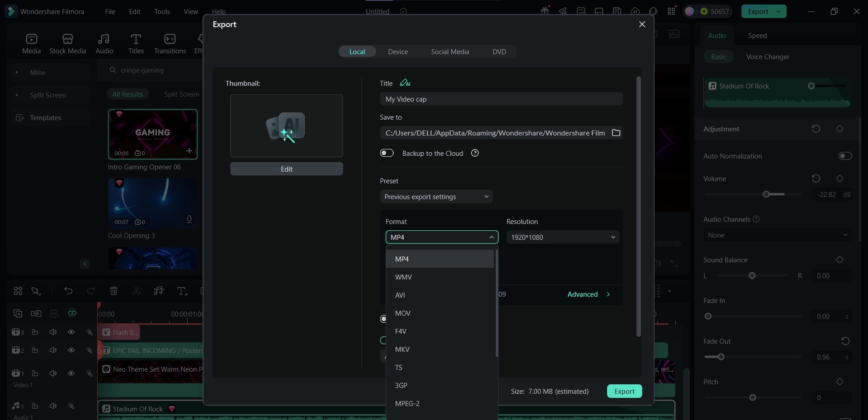
Task: Select WMV format option
Action: coord(440,277)
